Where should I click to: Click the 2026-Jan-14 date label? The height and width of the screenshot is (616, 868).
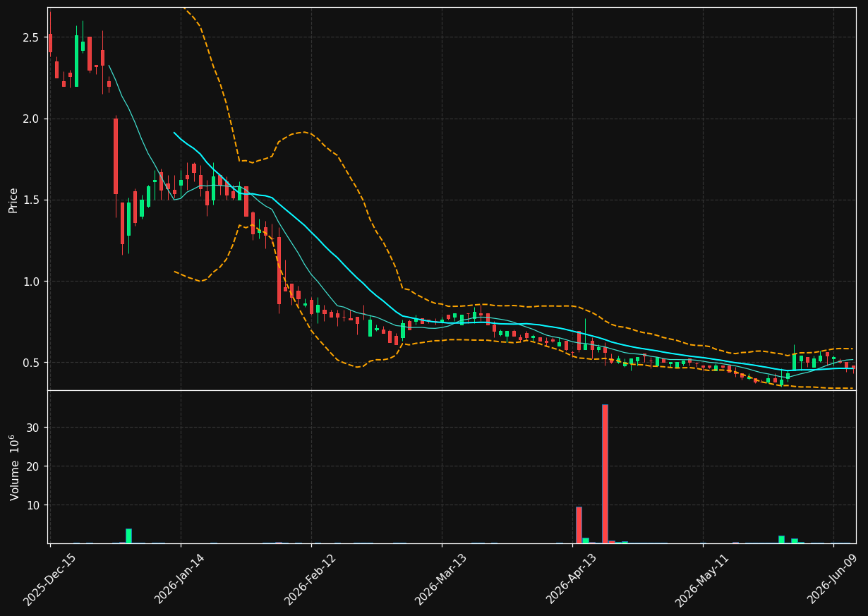180,579
